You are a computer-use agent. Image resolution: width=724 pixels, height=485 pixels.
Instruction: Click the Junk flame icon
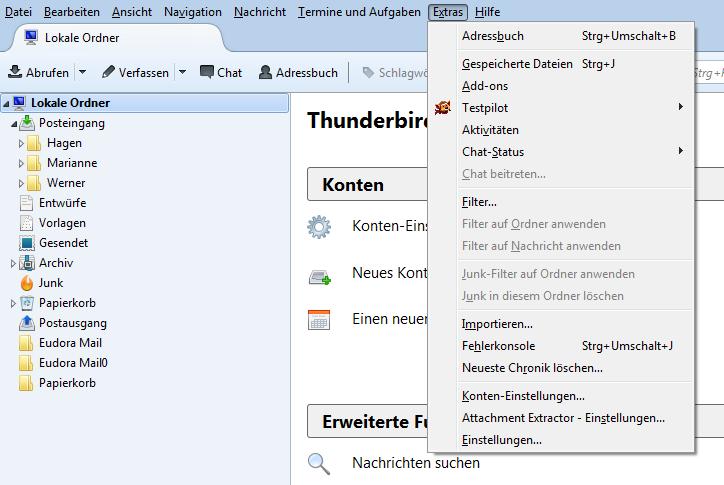[x=27, y=283]
